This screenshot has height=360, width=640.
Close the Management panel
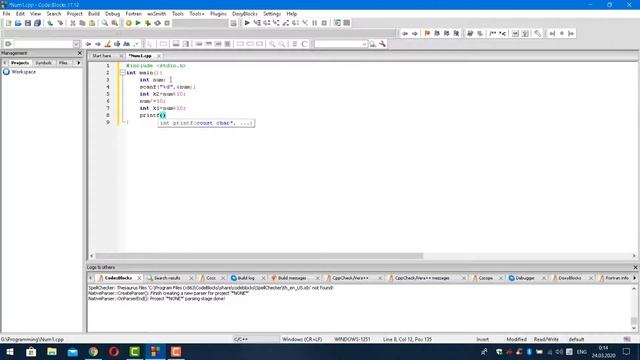(x=80, y=53)
